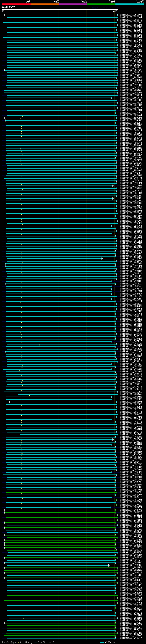The height and width of the screenshot is (644, 146).
Task: Open hit UniRef100_O24050
Action: click(131, 80)
